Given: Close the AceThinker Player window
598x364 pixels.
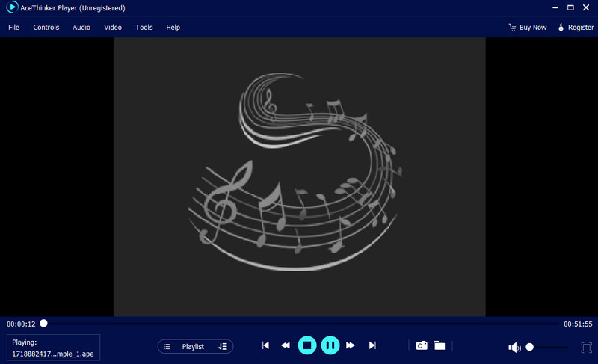Looking at the screenshot, I should pos(586,7).
